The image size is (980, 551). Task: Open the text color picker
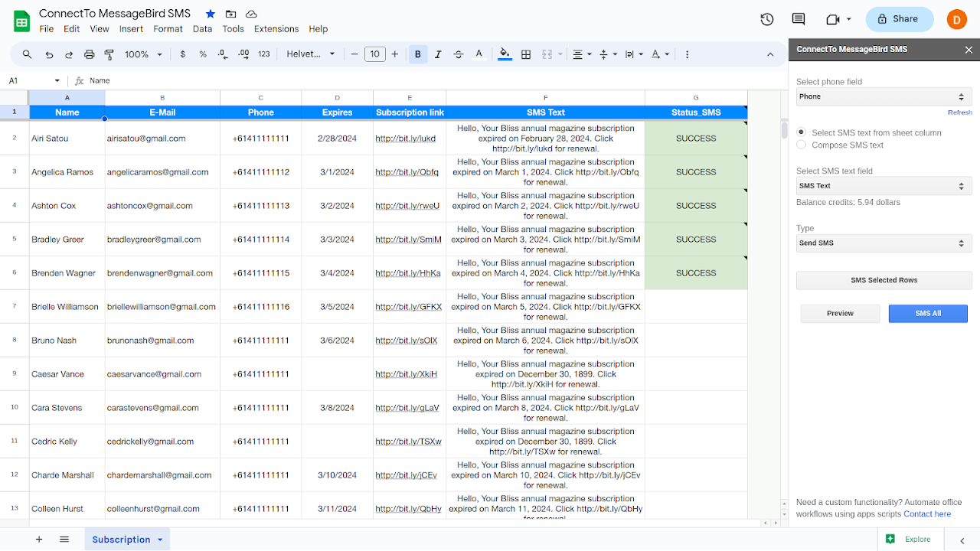[479, 54]
